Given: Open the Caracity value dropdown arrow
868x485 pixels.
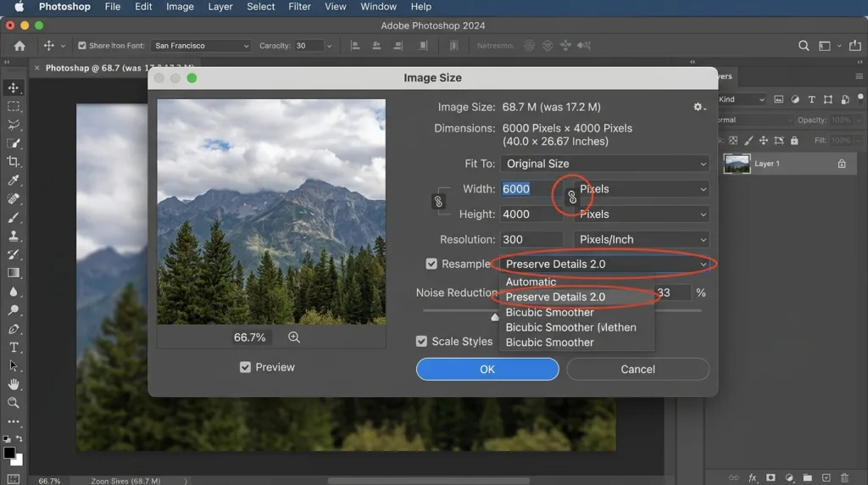Looking at the screenshot, I should pos(329,46).
